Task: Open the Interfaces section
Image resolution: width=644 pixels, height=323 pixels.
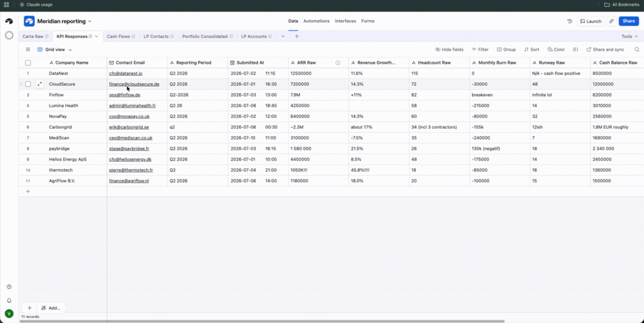Action: point(345,21)
